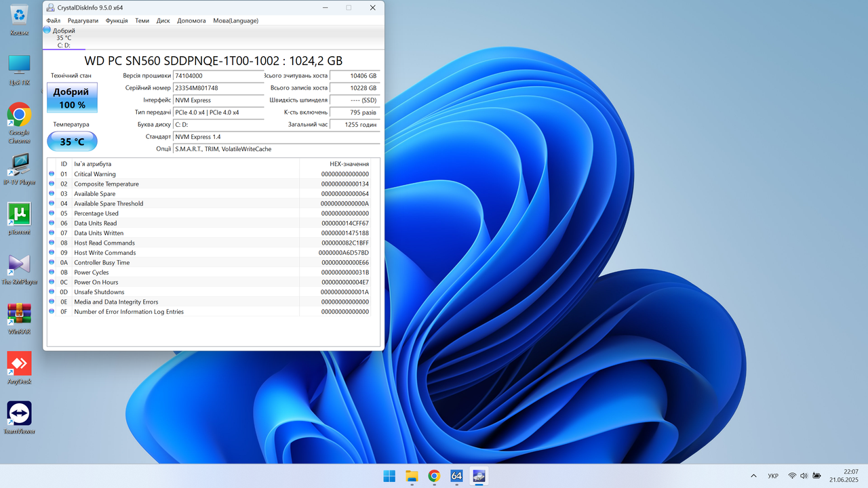Click the total host reads value 10406 GB
Screen dimensions: 868x488
[355, 76]
